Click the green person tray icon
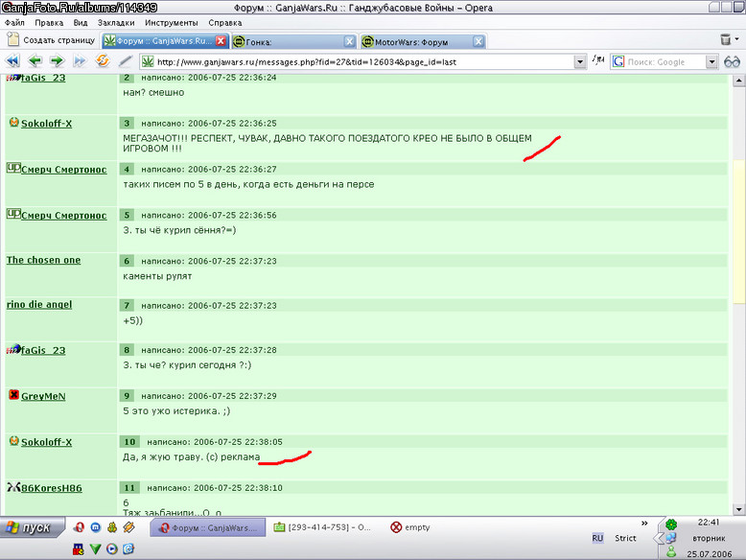746x560 pixels. [x=671, y=552]
